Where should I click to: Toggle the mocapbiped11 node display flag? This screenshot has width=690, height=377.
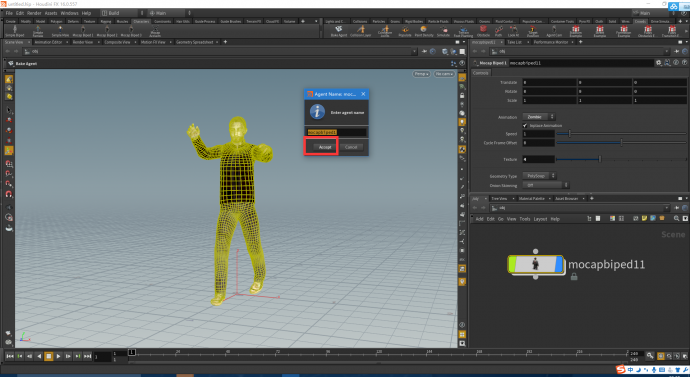coord(559,264)
